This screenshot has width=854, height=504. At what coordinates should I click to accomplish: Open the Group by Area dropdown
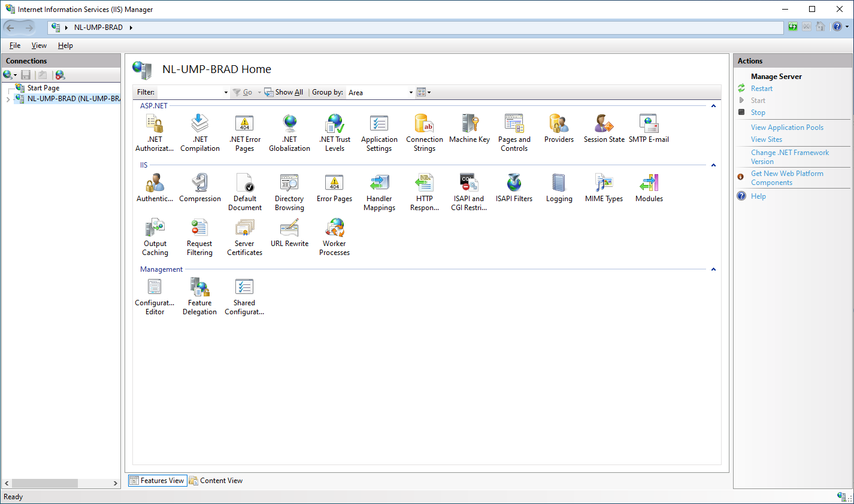tap(381, 92)
